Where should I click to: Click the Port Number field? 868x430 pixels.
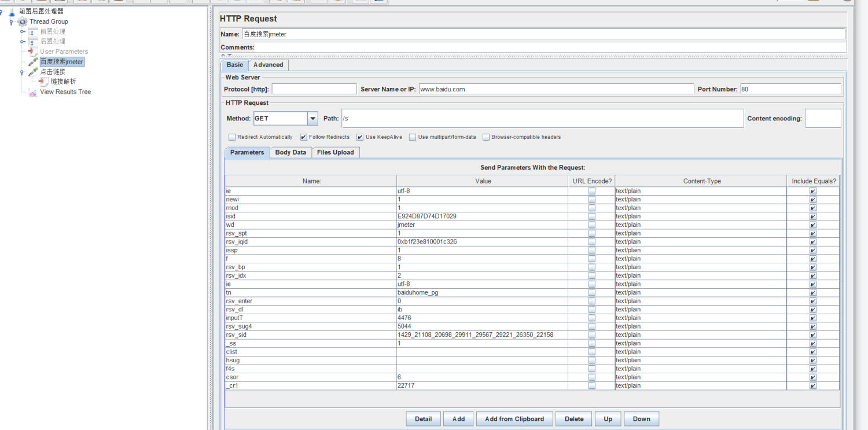pyautogui.click(x=790, y=89)
